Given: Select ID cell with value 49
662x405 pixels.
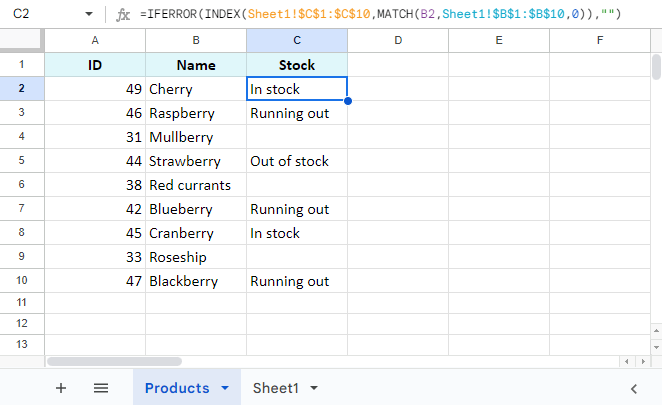Looking at the screenshot, I should pyautogui.click(x=95, y=89).
